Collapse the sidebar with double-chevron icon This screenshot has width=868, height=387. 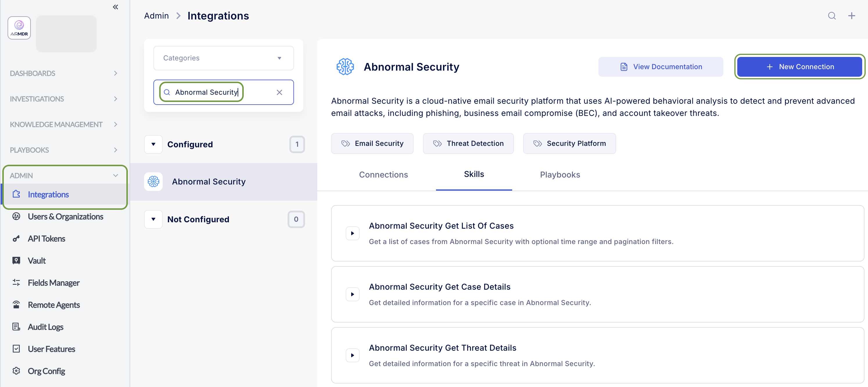(x=115, y=7)
